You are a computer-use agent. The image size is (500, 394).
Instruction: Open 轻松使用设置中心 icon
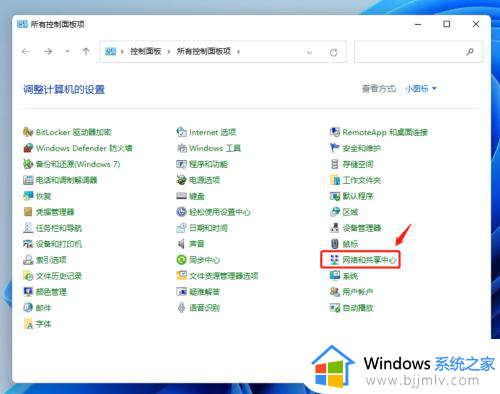[182, 212]
